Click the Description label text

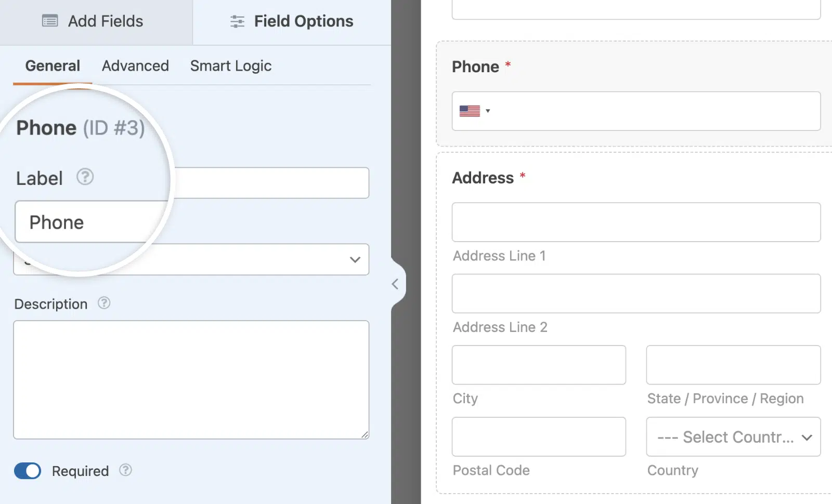tap(51, 304)
